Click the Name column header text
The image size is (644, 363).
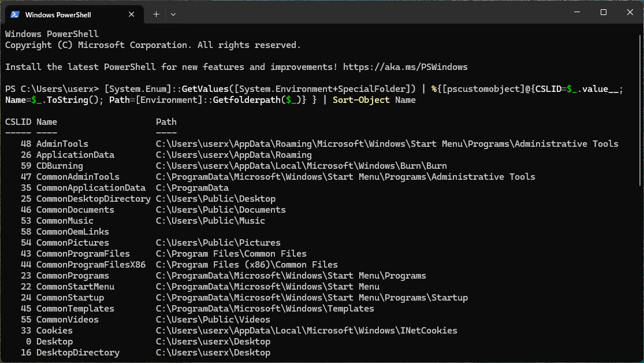tap(46, 122)
